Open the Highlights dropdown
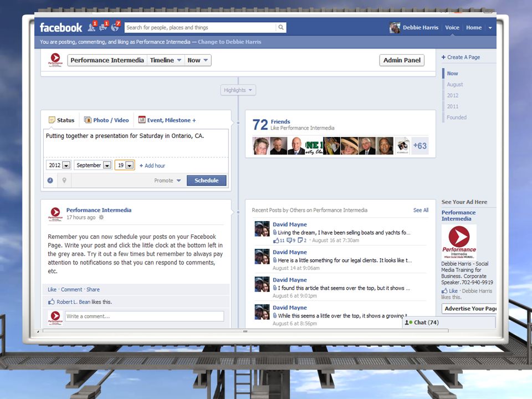The height and width of the screenshot is (399, 532). point(238,90)
